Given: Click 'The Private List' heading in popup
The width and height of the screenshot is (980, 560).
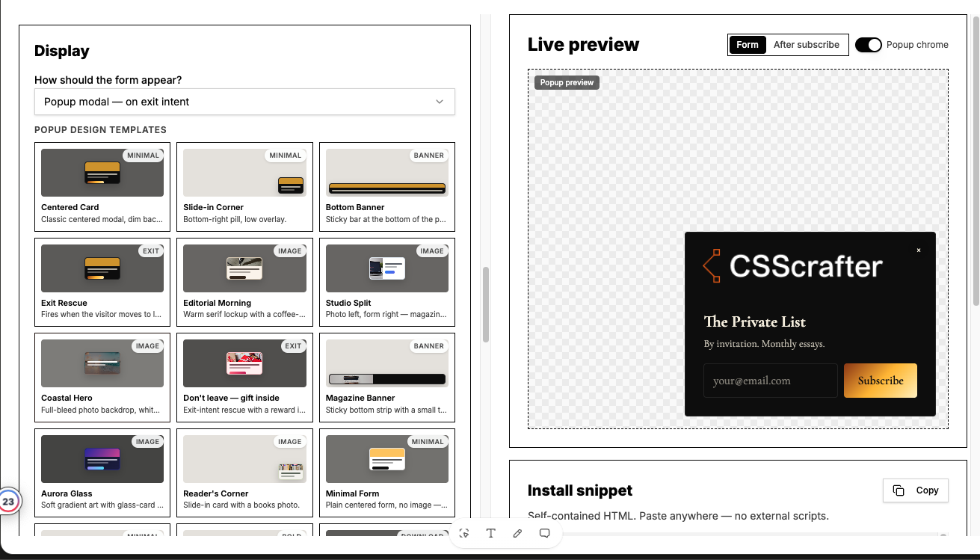Looking at the screenshot, I should pos(755,321).
